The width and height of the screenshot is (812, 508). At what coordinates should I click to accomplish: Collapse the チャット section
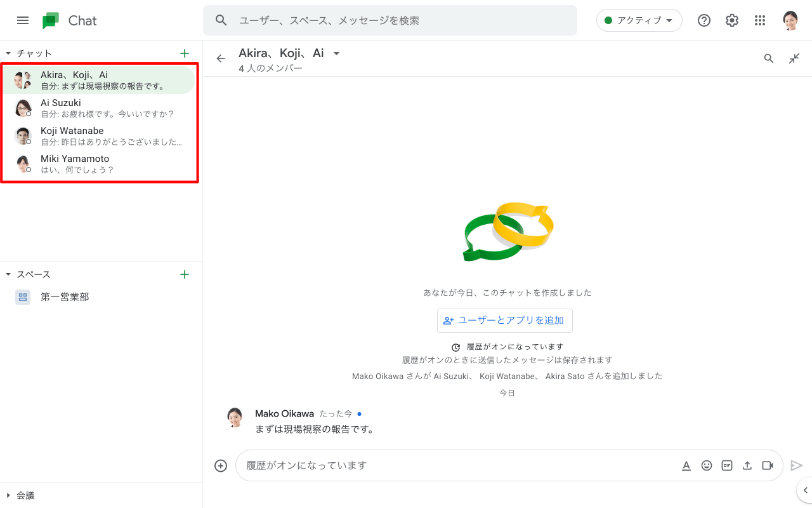click(8, 53)
